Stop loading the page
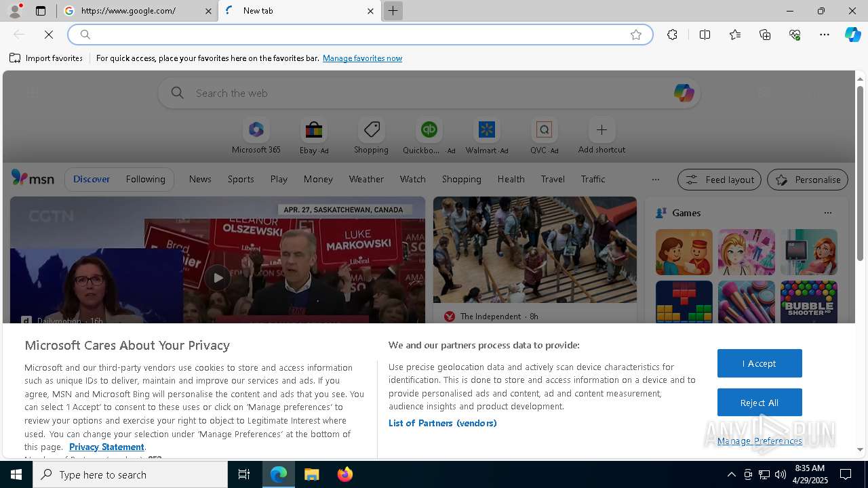 [49, 35]
